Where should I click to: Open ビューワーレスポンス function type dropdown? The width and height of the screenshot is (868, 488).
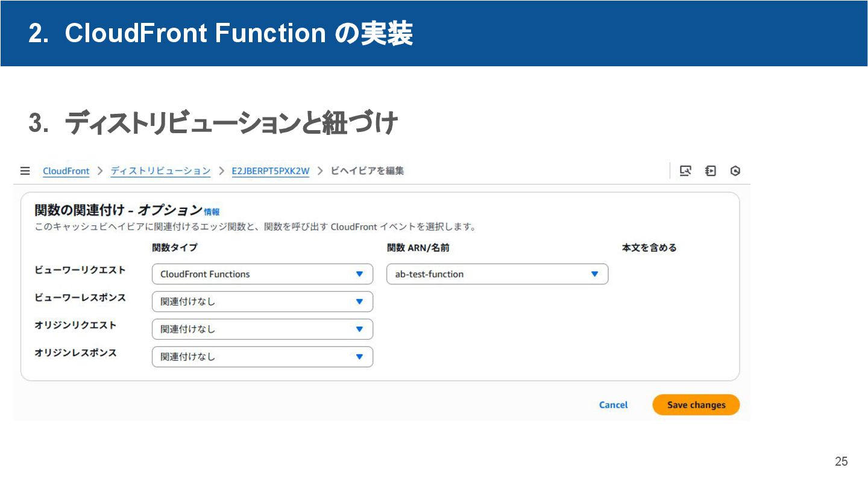click(262, 302)
